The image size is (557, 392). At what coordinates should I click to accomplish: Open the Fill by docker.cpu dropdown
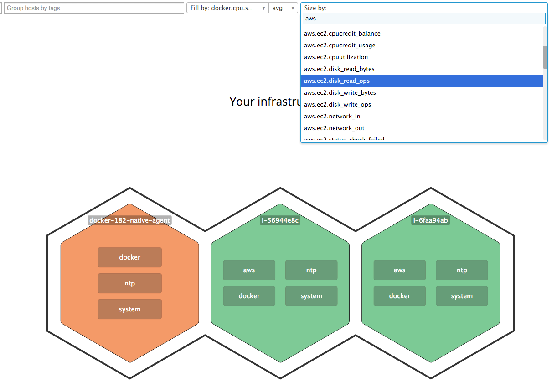[x=227, y=8]
